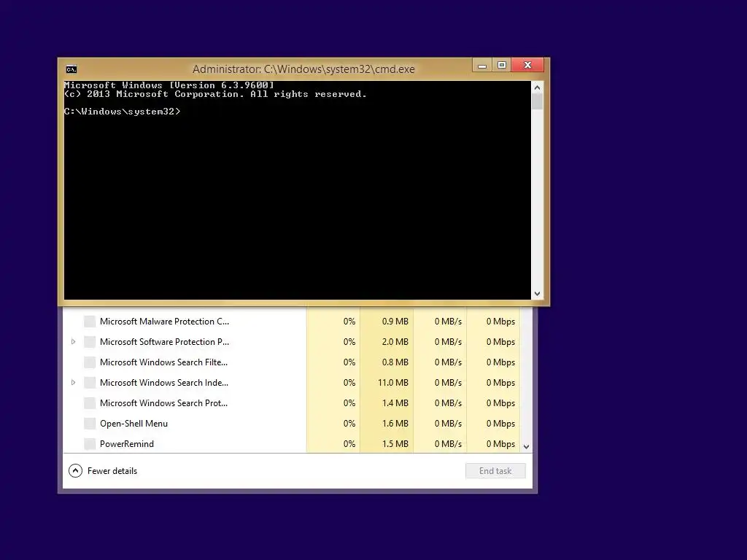The width and height of the screenshot is (747, 560).
Task: Expand the Microsoft Windows Search Indexer group
Action: pos(73,382)
